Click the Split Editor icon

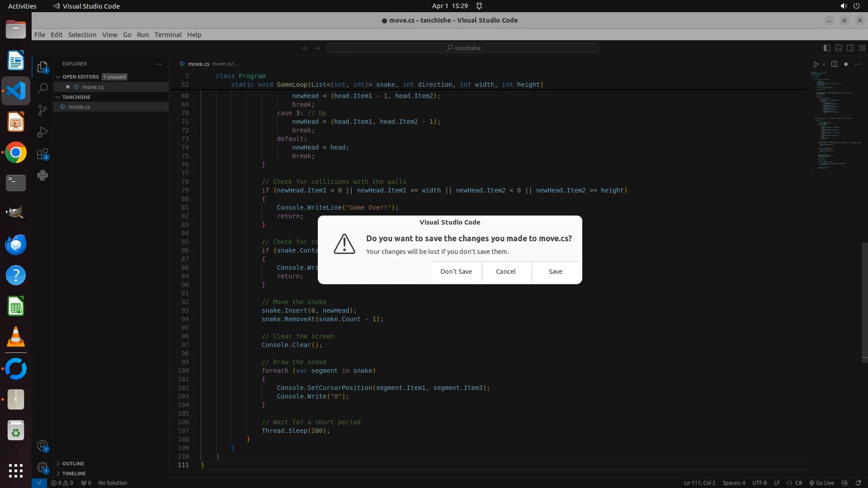[834, 64]
